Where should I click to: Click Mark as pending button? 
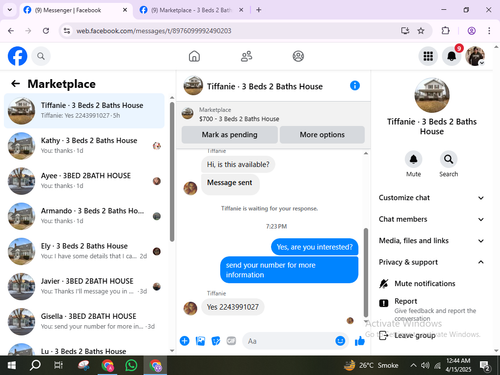tap(229, 135)
